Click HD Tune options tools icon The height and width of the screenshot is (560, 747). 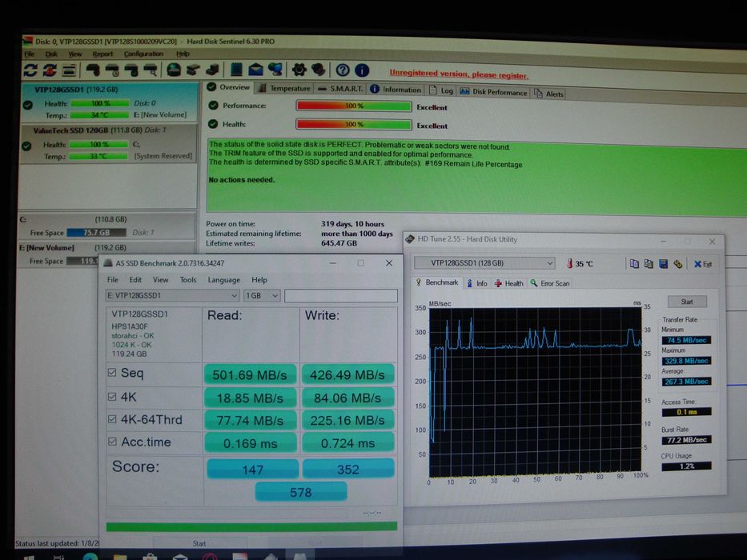click(677, 264)
